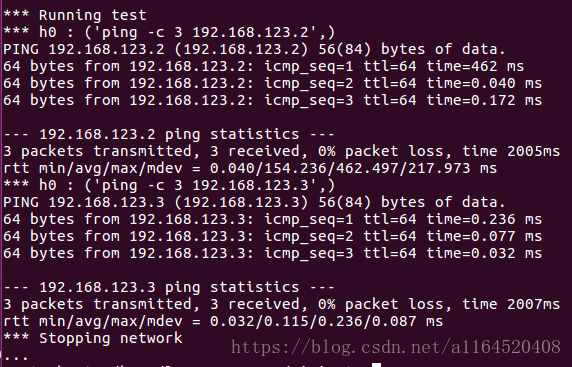Click the '*** Stopping network' line
This screenshot has width=572, height=367.
pos(93,338)
